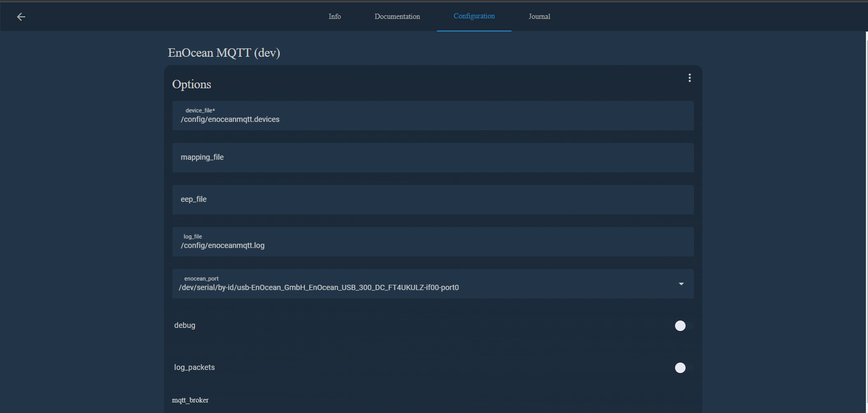Select the enocean_port serial device value
The width and height of the screenshot is (868, 413).
[x=319, y=287]
